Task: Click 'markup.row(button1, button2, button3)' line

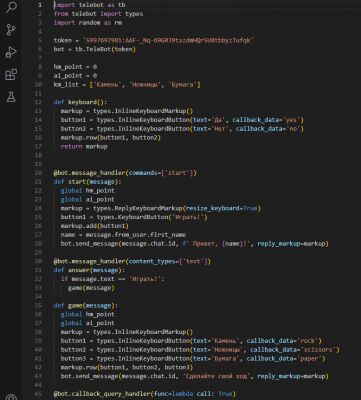Action: coord(127,367)
